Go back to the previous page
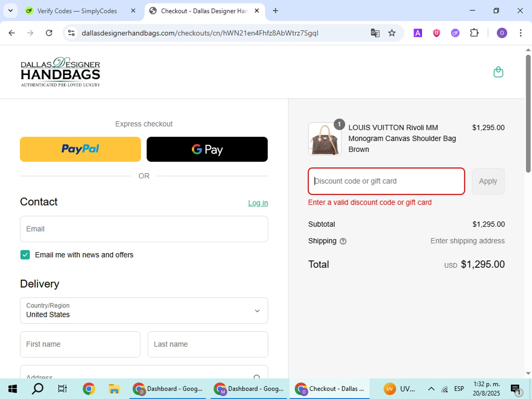Screen dimensions: 532x399 tap(12, 33)
